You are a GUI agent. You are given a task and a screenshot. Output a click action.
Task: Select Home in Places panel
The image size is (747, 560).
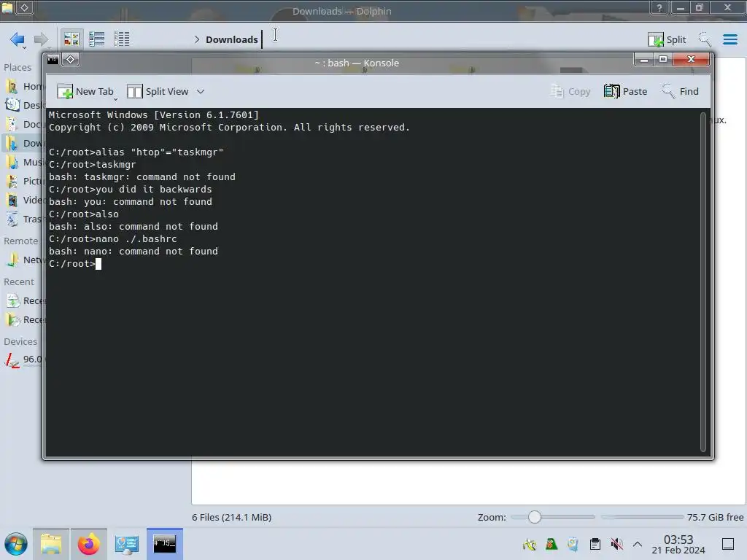tap(24, 86)
